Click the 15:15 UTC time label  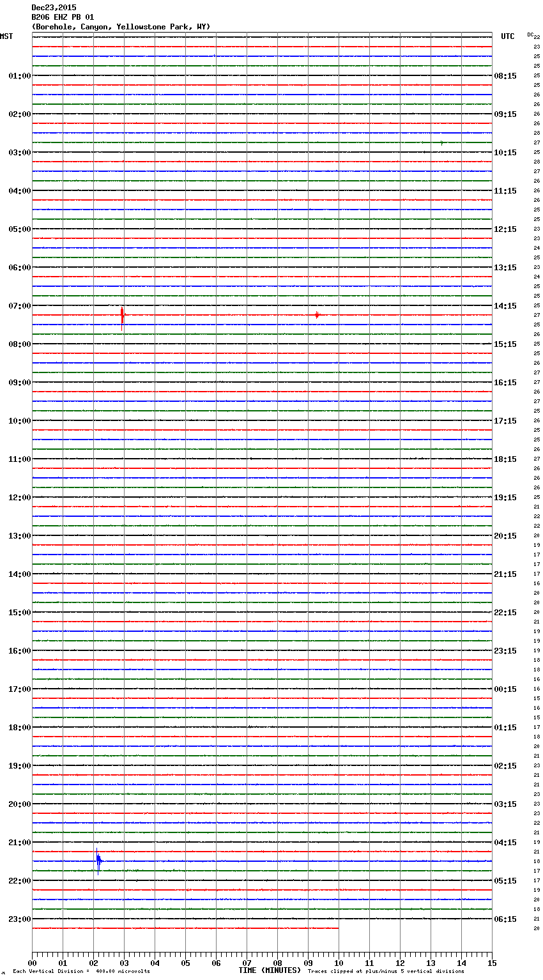point(505,344)
